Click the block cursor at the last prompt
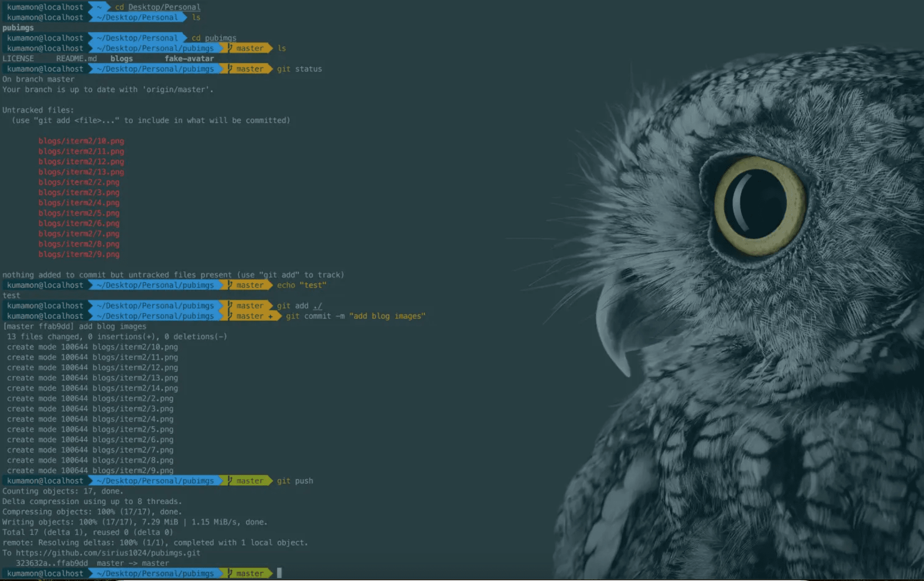This screenshot has height=581, width=924. coord(280,573)
